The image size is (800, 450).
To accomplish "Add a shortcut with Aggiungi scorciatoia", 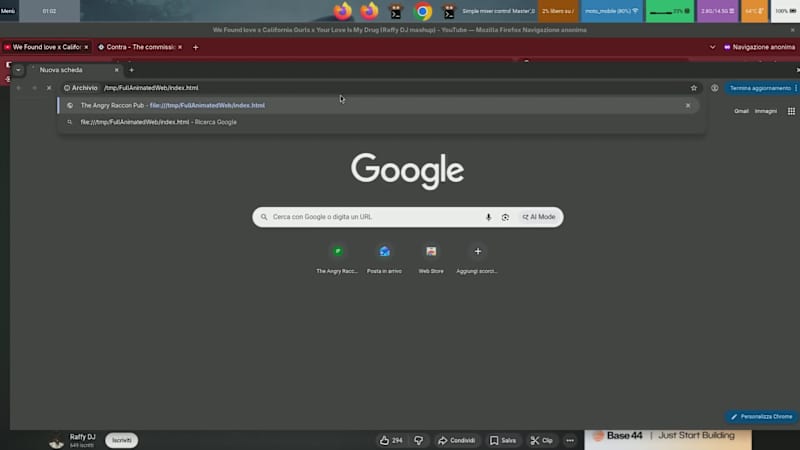I will tap(478, 259).
